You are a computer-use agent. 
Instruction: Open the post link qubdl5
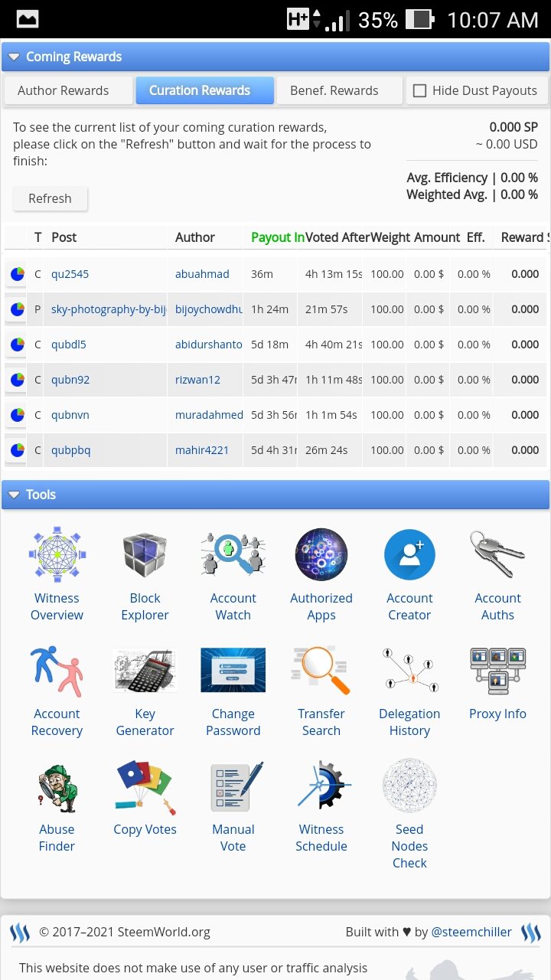click(x=69, y=345)
